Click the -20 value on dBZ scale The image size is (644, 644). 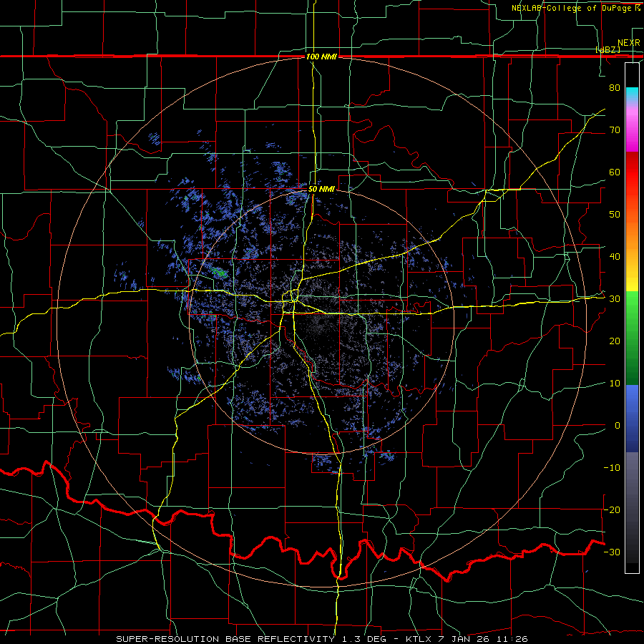pos(612,509)
